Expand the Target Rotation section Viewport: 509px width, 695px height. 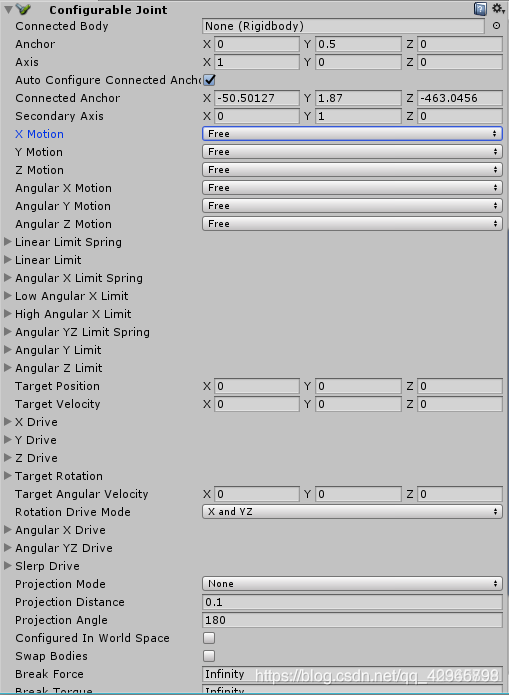[x=8, y=476]
